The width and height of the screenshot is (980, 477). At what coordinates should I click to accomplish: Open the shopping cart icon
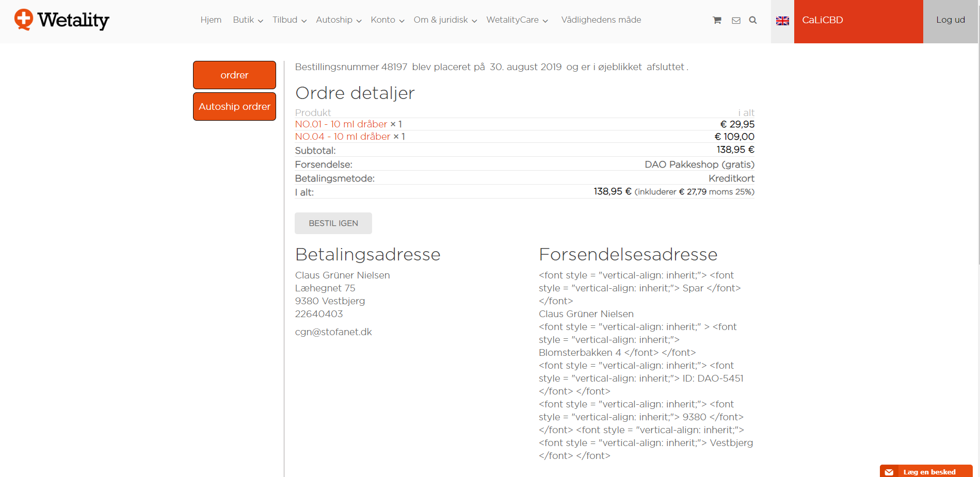(717, 20)
